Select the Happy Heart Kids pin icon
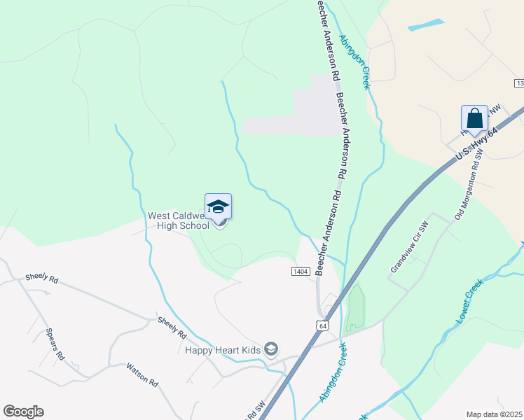 [x=270, y=349]
